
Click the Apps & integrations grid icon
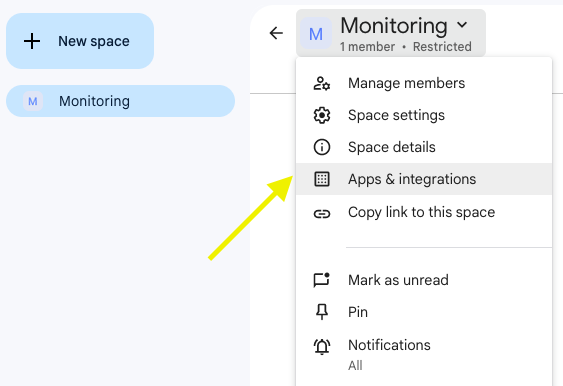pos(322,179)
